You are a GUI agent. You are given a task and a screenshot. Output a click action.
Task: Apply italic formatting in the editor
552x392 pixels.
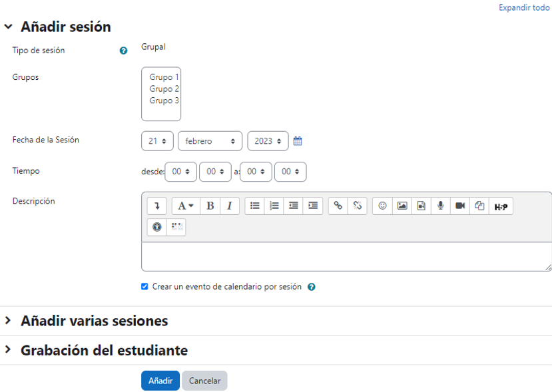point(229,206)
